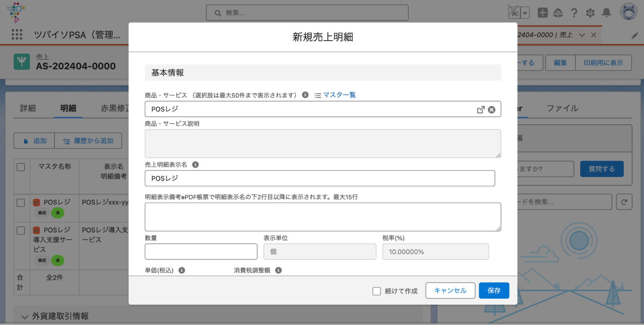Click the 印刷用に表示 button
Screen dimensions: 644x325
[x=603, y=63]
